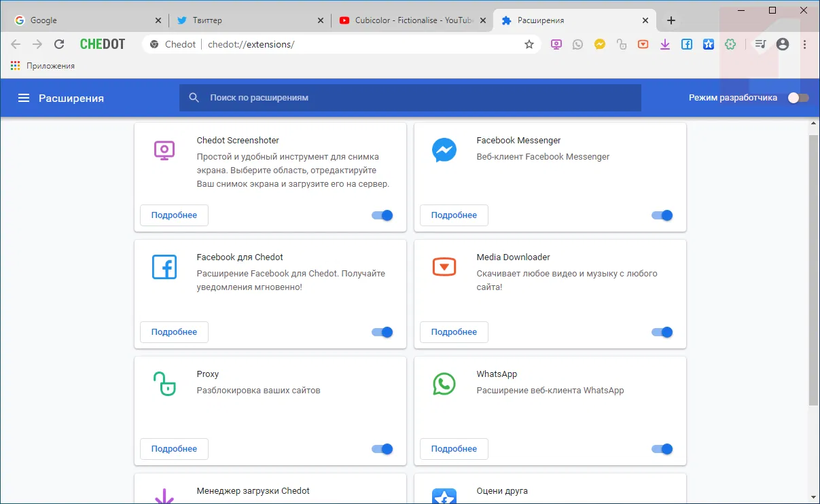Select the Расширения tab
Screen dimensions: 820x504
[575, 20]
